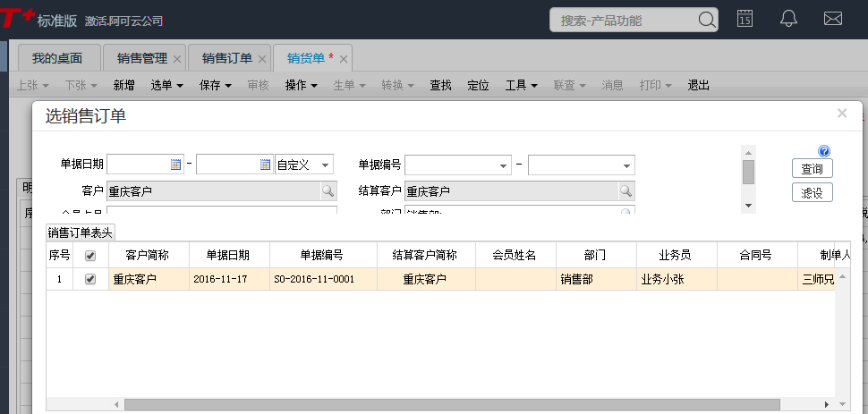
Task: Click the 单据编号 column header
Action: click(x=323, y=255)
